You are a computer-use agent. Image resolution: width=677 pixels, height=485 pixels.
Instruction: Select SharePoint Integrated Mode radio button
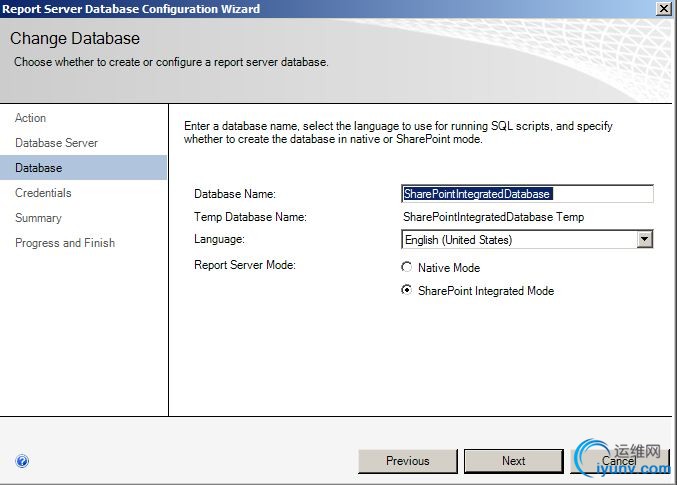click(406, 290)
